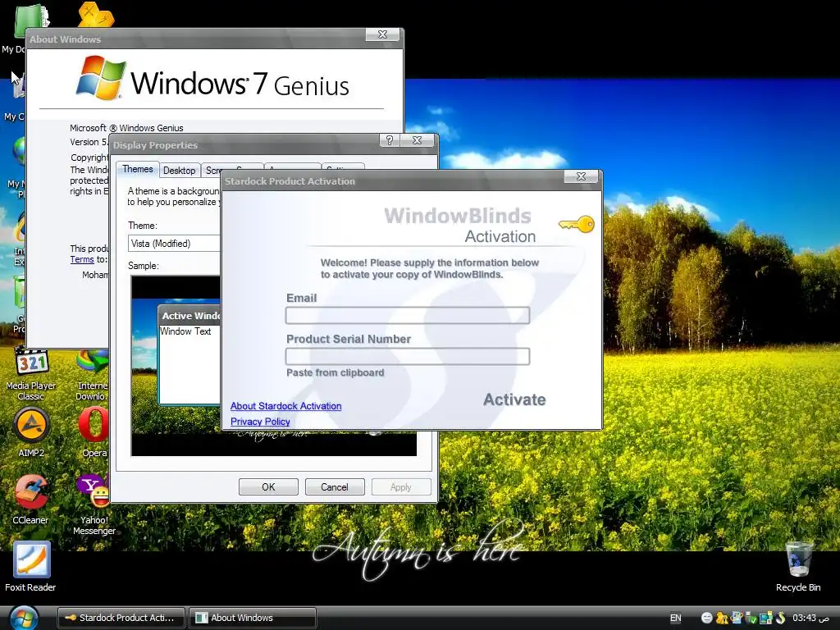840x630 pixels.
Task: Click Paste from clipboard
Action: pyautogui.click(x=335, y=372)
